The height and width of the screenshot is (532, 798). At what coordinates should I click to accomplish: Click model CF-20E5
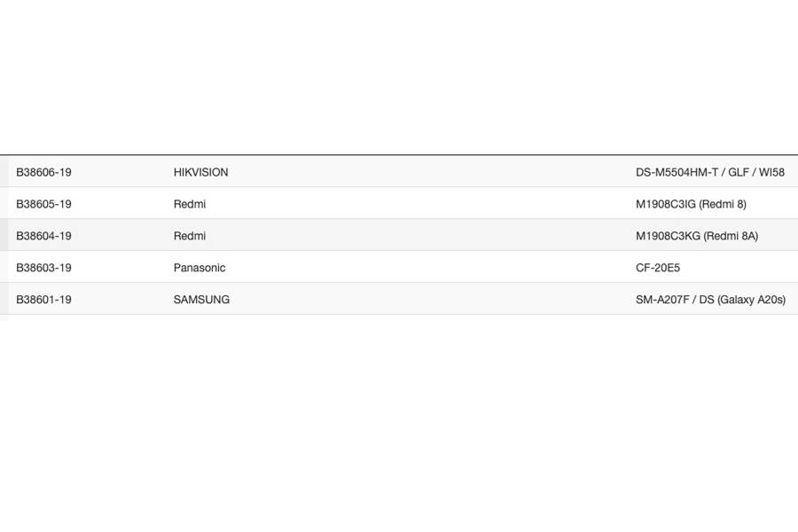[x=658, y=268]
